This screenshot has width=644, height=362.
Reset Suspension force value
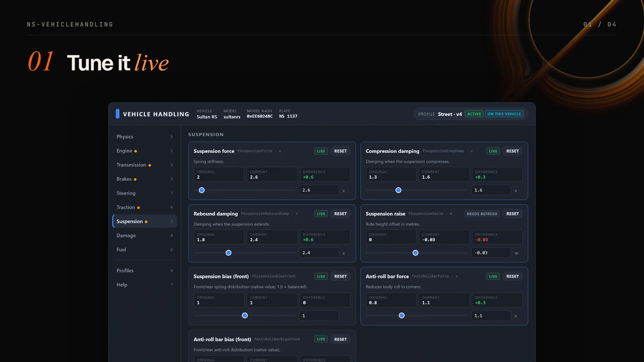340,151
